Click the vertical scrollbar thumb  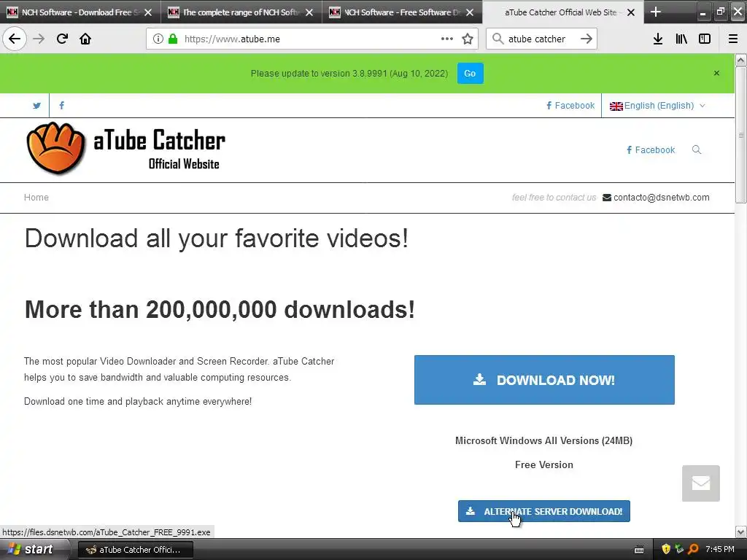[x=741, y=135]
